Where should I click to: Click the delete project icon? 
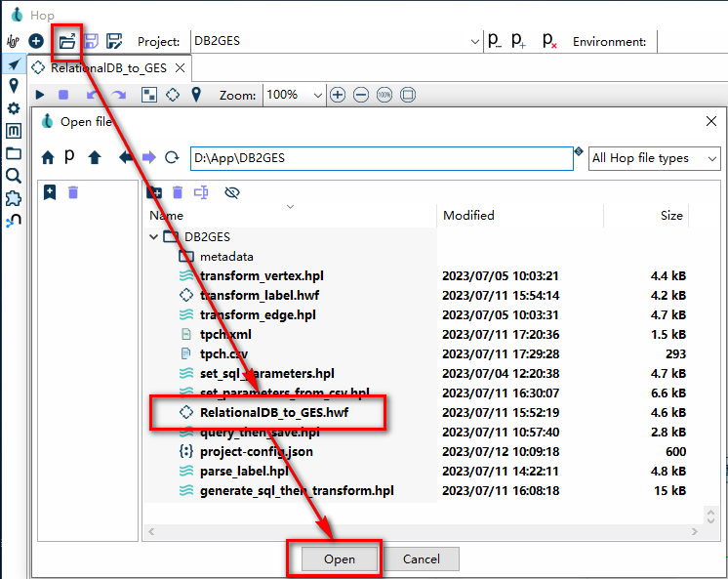[x=549, y=41]
